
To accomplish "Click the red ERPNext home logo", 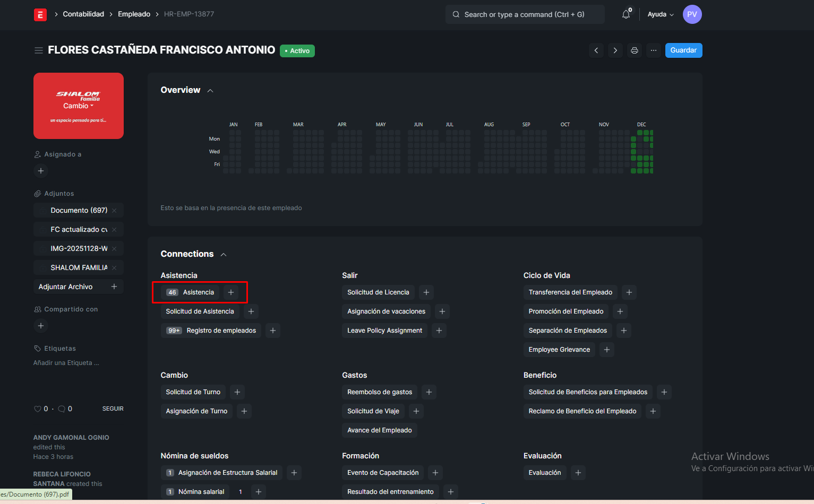I will pyautogui.click(x=40, y=14).
